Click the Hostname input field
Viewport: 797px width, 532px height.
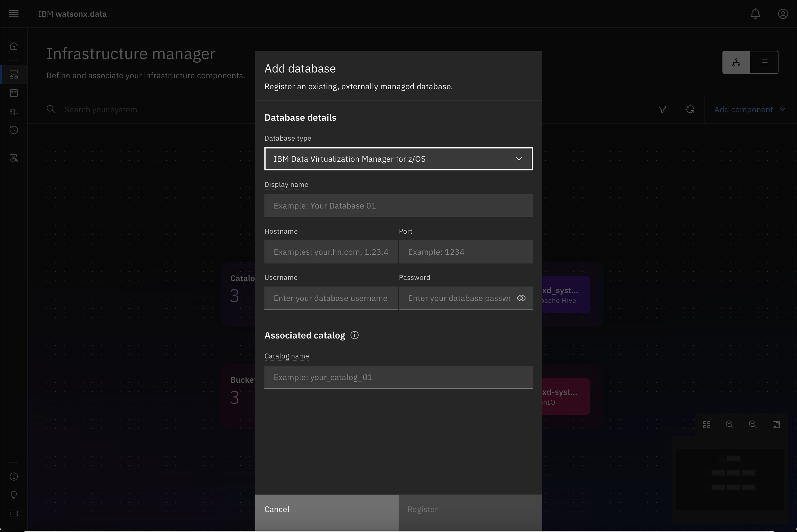[331, 252]
